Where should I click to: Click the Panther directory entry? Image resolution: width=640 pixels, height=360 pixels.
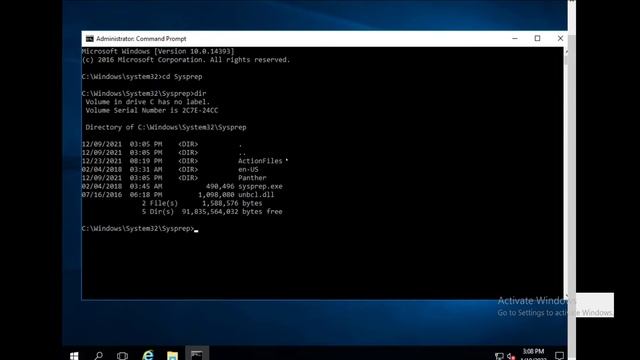coord(252,178)
